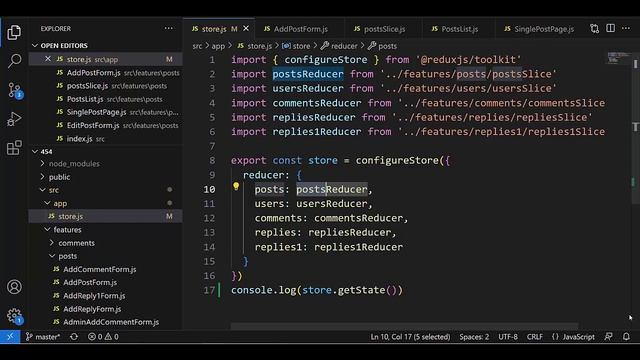The height and width of the screenshot is (360, 640).
Task: Open AddReplyForm.js in file tree
Action: [105, 309]
